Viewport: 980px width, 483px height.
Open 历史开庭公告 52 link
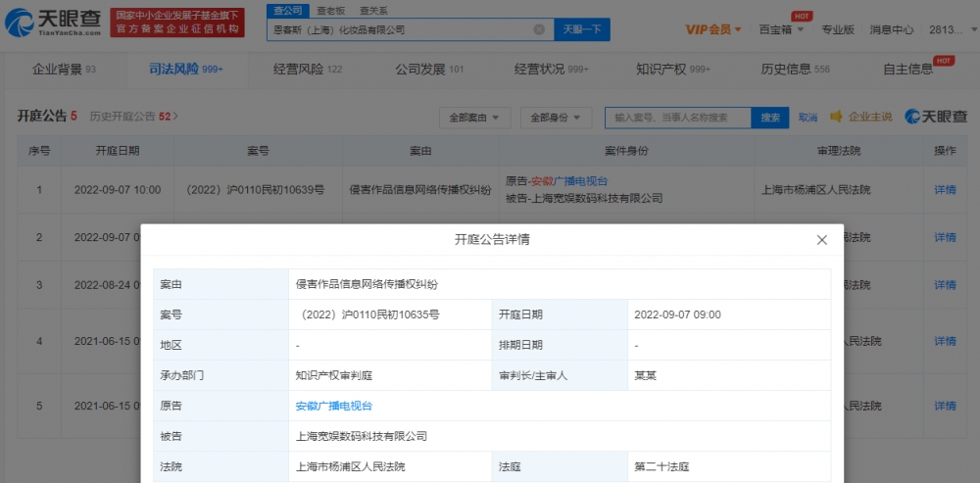133,117
